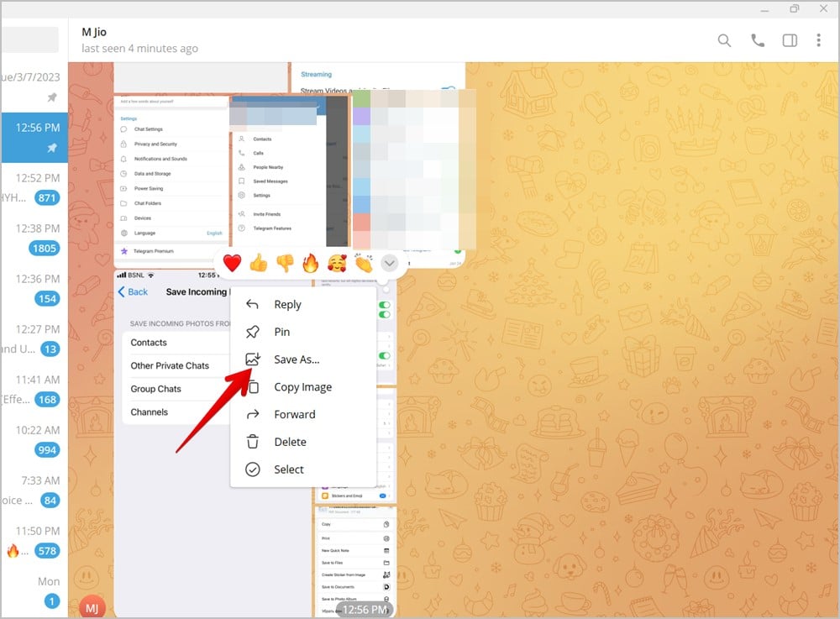Pin the message via context menu
This screenshot has width=840, height=619.
click(281, 332)
